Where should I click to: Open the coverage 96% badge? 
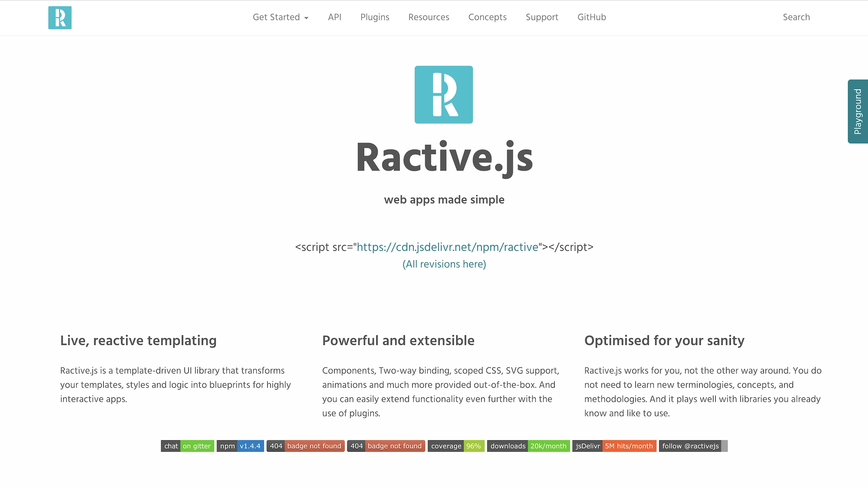(456, 446)
